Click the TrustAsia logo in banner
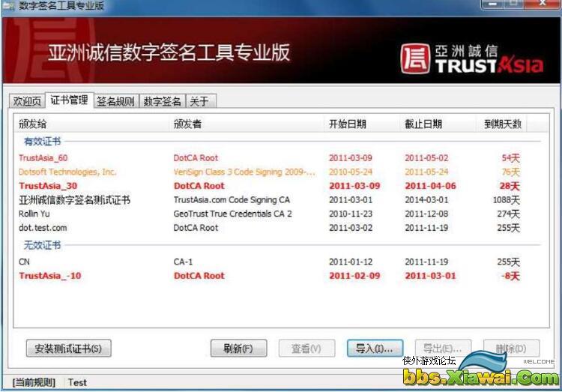This screenshot has width=562, height=392. coord(471,59)
